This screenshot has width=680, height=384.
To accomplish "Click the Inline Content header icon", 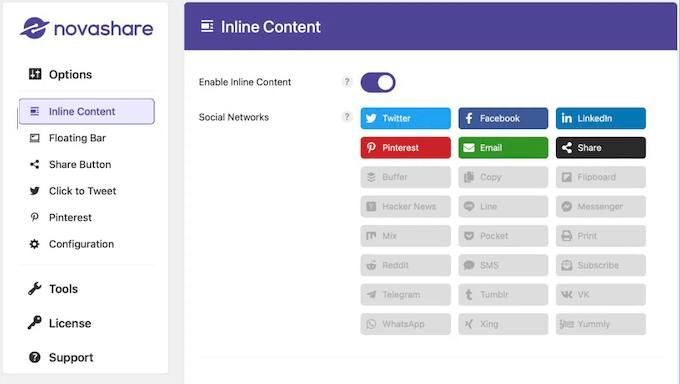I will tap(207, 26).
